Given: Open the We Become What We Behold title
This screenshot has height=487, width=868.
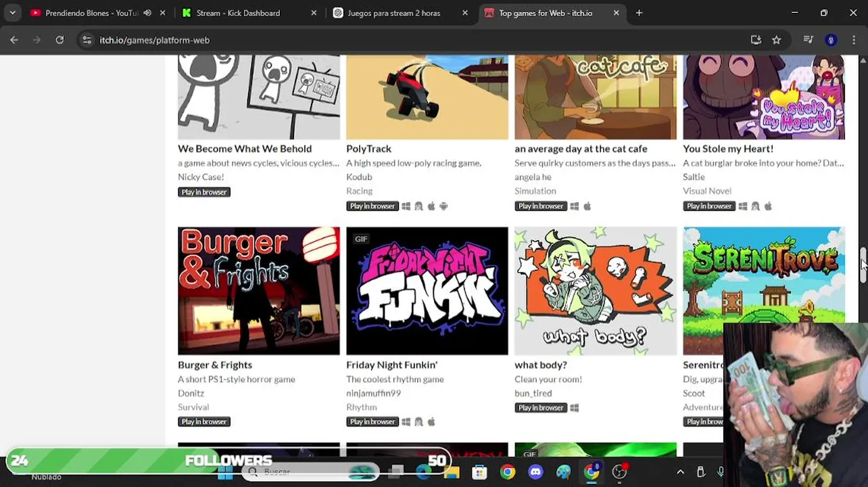Looking at the screenshot, I should (x=245, y=149).
